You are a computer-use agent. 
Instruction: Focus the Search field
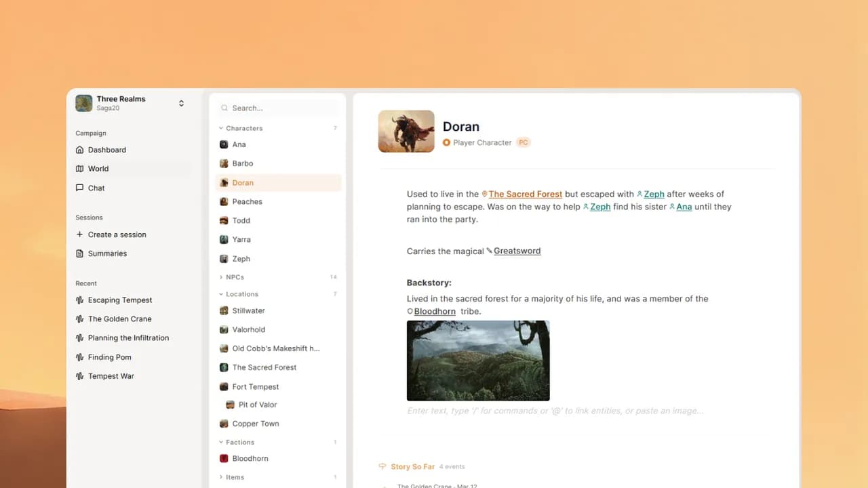pyautogui.click(x=278, y=108)
